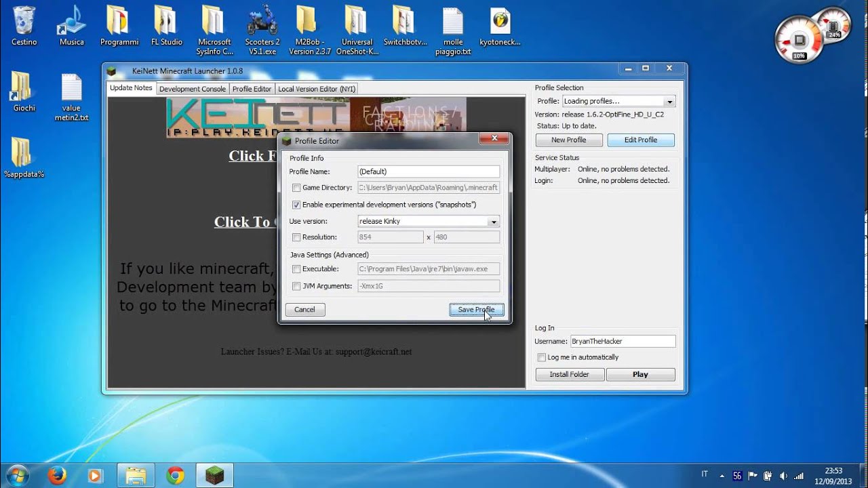The height and width of the screenshot is (488, 868).
Task: Click the JVM Arguments text field
Action: coord(429,286)
